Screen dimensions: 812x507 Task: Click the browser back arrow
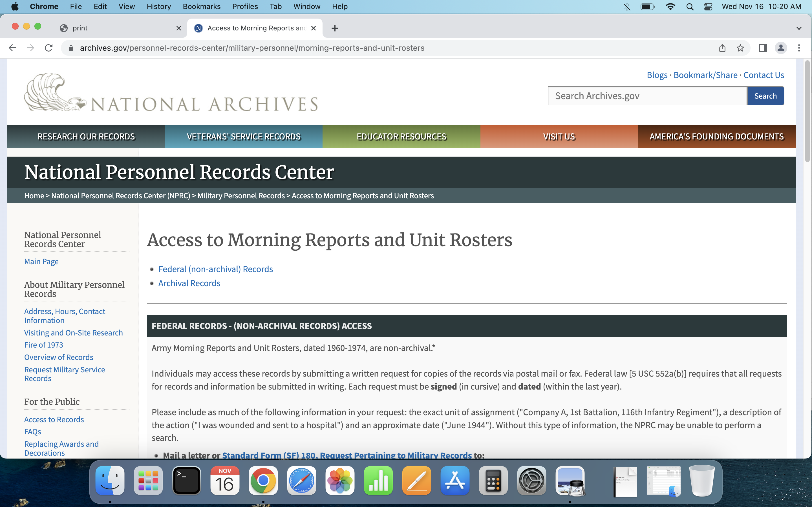coord(12,48)
